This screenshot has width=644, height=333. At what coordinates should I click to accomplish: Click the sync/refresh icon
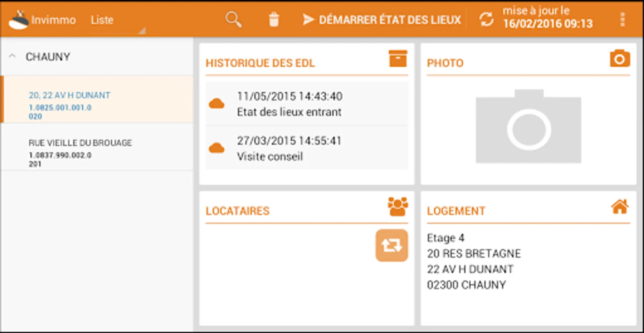click(487, 19)
